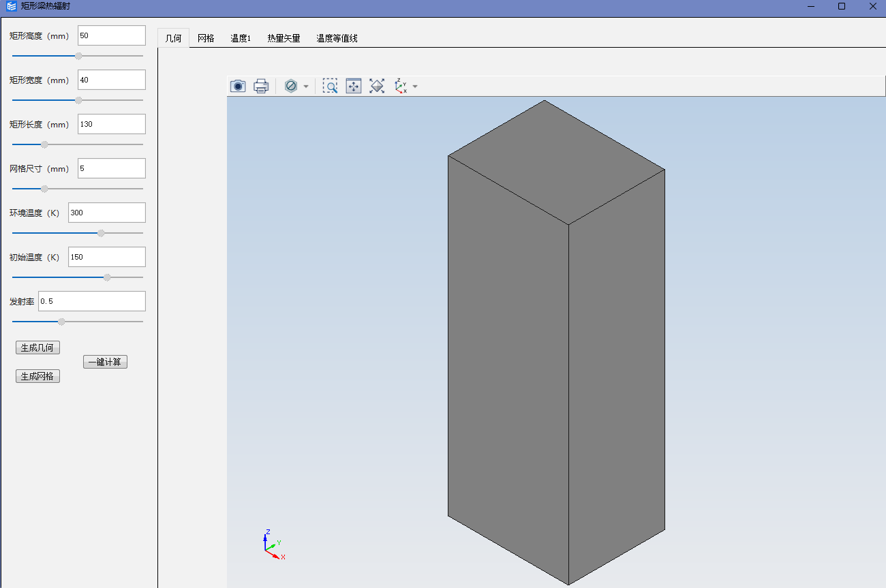
Task: Click the 矩形宽度 slider handle
Action: click(x=78, y=100)
